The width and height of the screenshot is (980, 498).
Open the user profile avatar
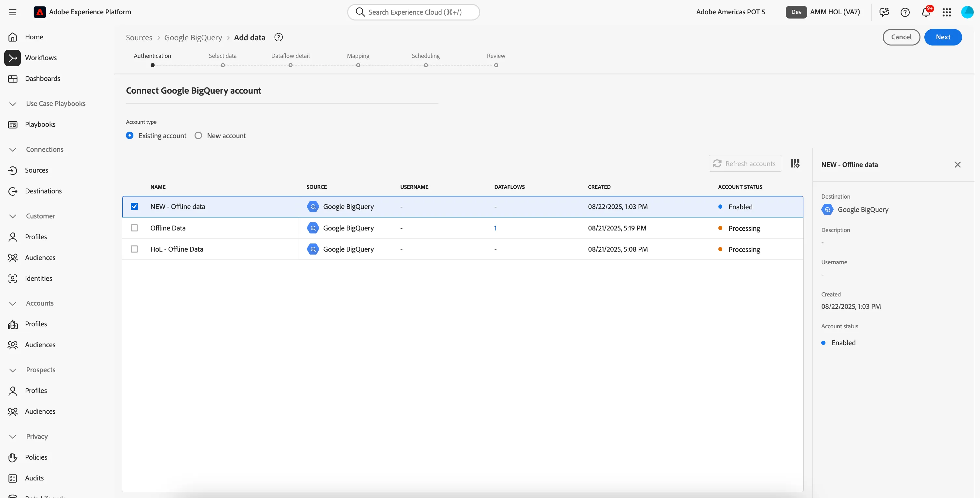(967, 12)
